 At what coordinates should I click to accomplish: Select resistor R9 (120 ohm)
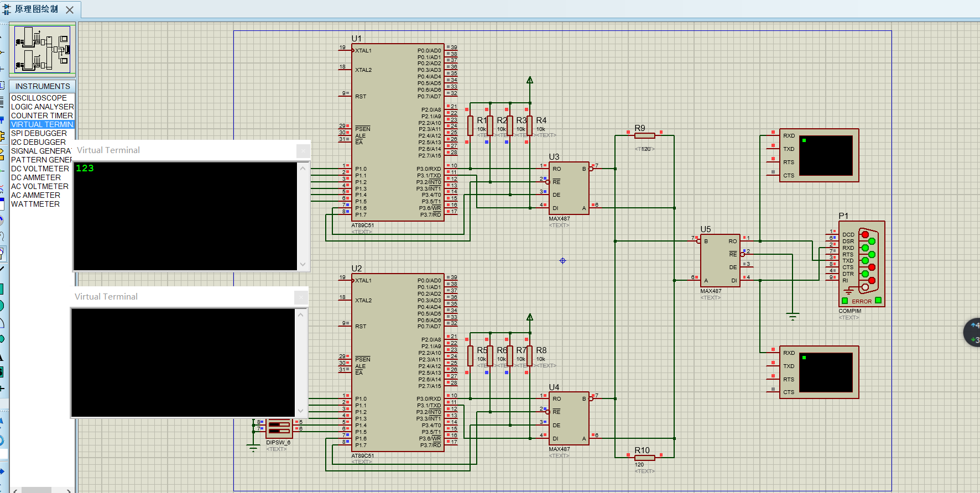645,135
